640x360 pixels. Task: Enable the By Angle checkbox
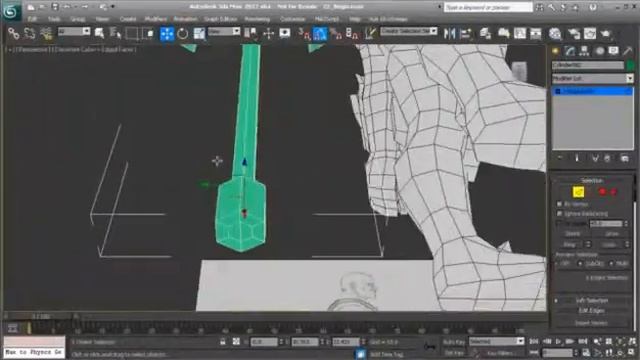(x=560, y=223)
